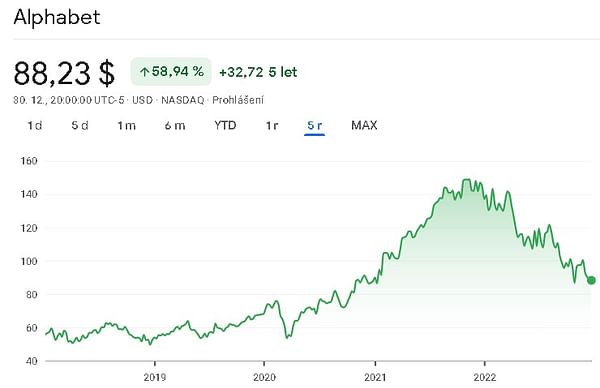Click the 2020 label on time axis

tap(264, 377)
